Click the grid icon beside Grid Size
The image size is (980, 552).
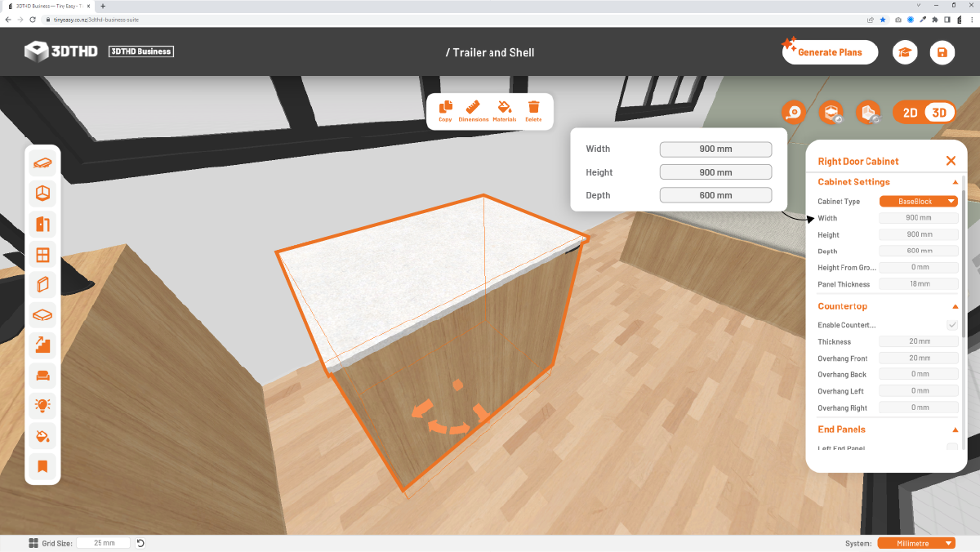(x=33, y=543)
